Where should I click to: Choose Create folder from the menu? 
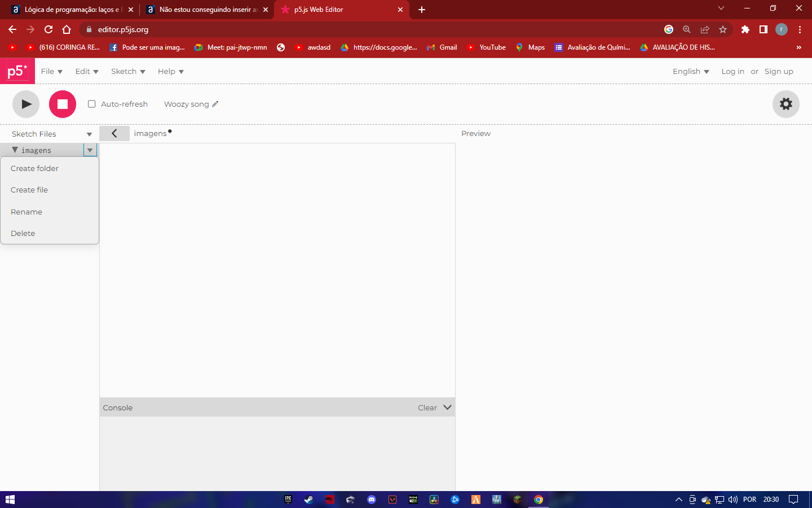click(x=50, y=168)
